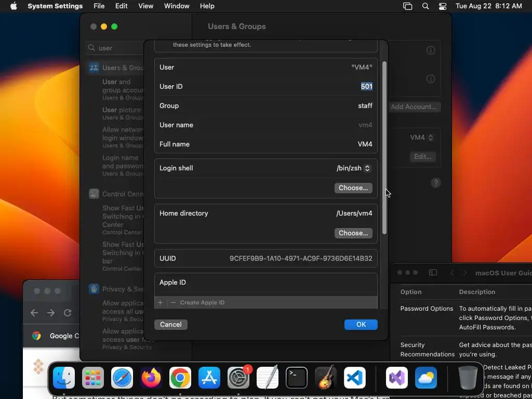Viewport: 532px width, 399px height.
Task: Click the sidebar search field
Action: (115, 48)
